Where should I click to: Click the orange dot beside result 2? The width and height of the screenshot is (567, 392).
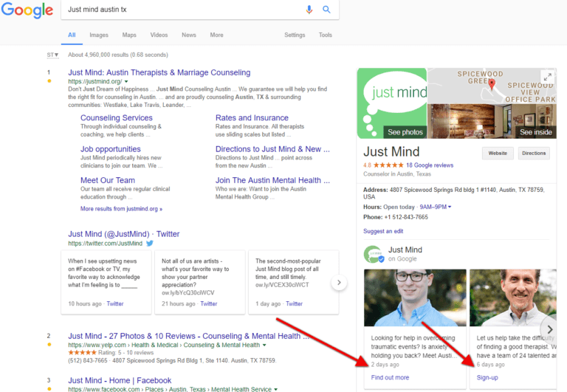click(49, 345)
